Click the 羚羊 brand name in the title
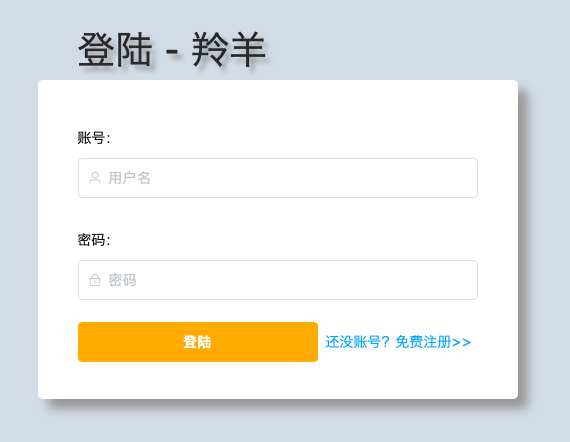Image resolution: width=570 pixels, height=442 pixels. click(229, 49)
